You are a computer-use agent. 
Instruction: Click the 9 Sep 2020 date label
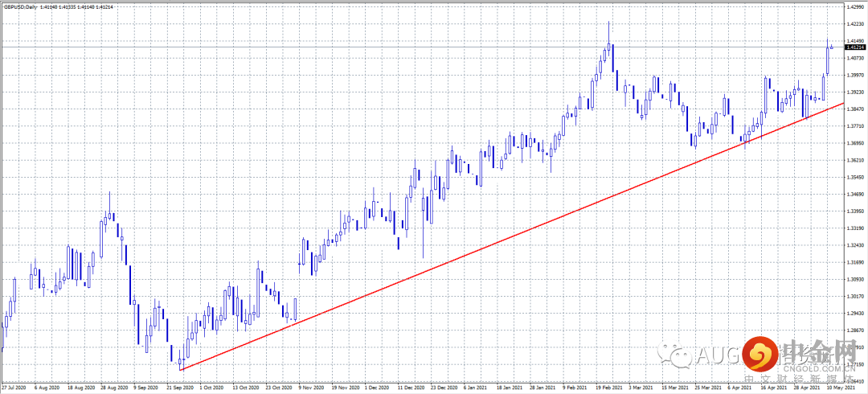(145, 389)
